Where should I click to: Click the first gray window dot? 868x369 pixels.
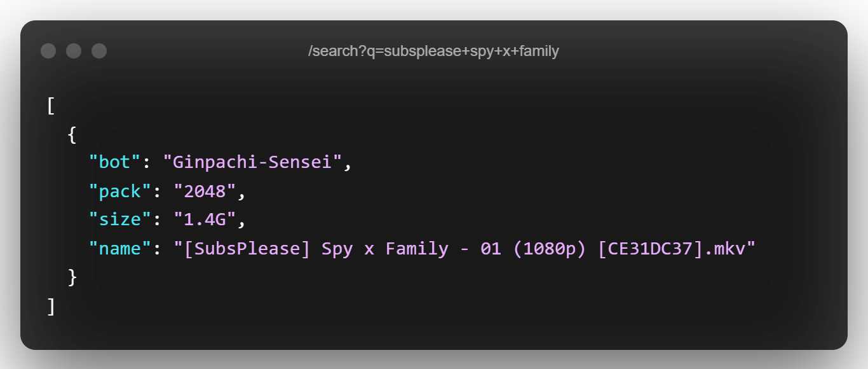pos(48,51)
